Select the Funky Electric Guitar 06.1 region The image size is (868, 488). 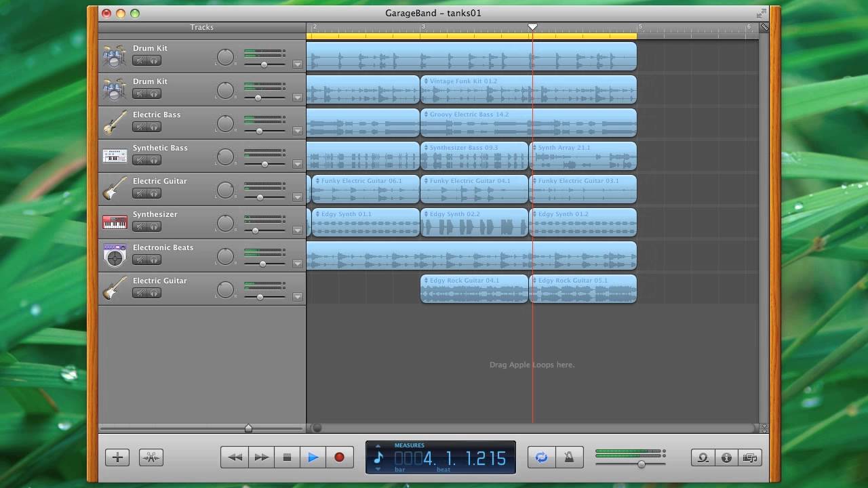366,189
